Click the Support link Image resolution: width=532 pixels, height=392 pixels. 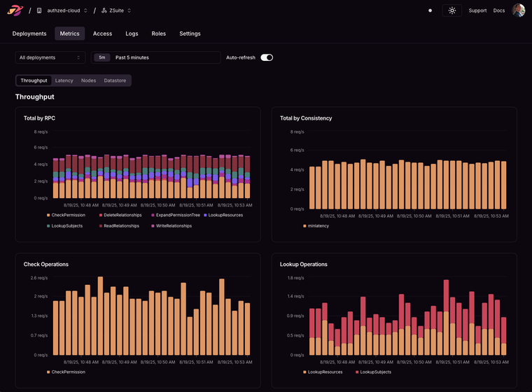click(x=477, y=10)
